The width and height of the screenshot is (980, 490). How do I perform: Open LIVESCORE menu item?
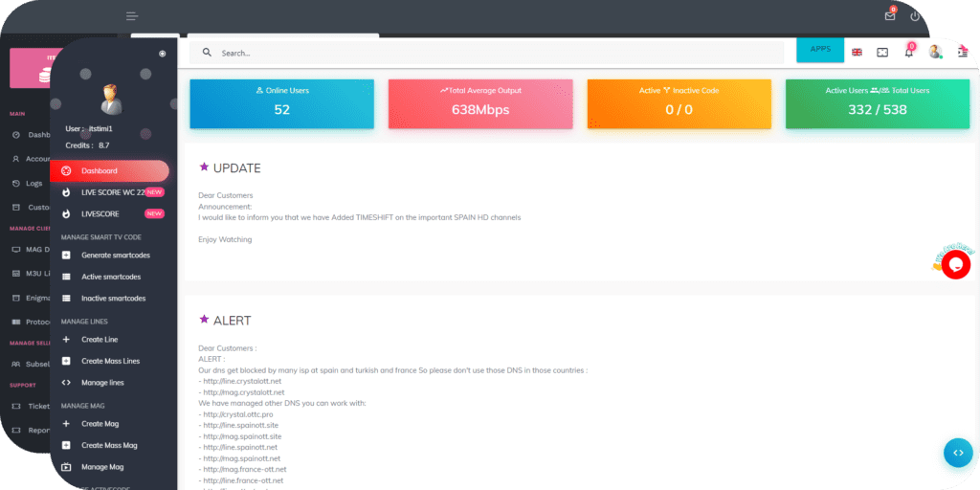100,213
